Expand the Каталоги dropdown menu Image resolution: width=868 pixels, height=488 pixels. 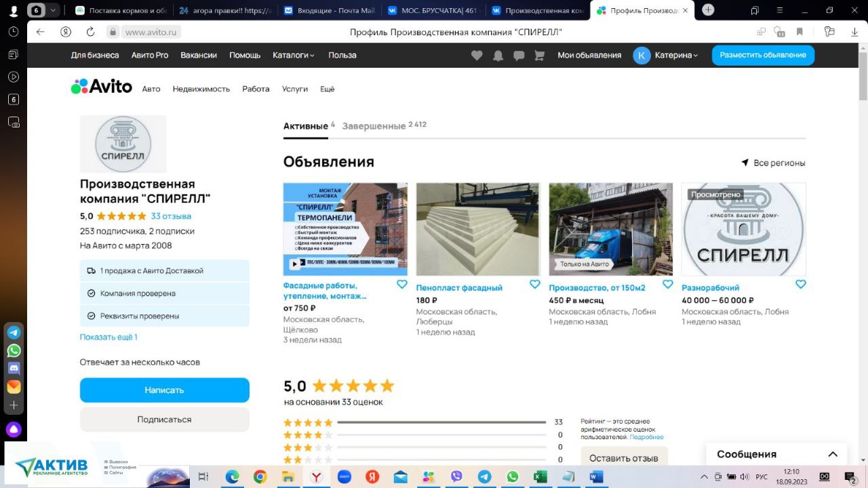click(x=293, y=56)
